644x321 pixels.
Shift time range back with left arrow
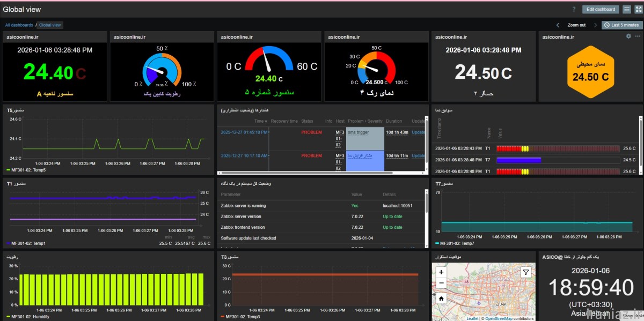pos(558,25)
